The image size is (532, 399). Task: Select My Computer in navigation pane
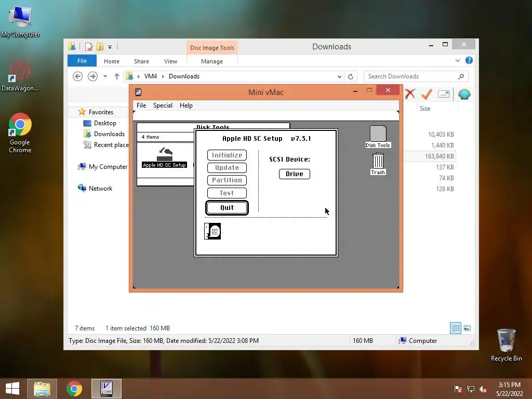103,167
